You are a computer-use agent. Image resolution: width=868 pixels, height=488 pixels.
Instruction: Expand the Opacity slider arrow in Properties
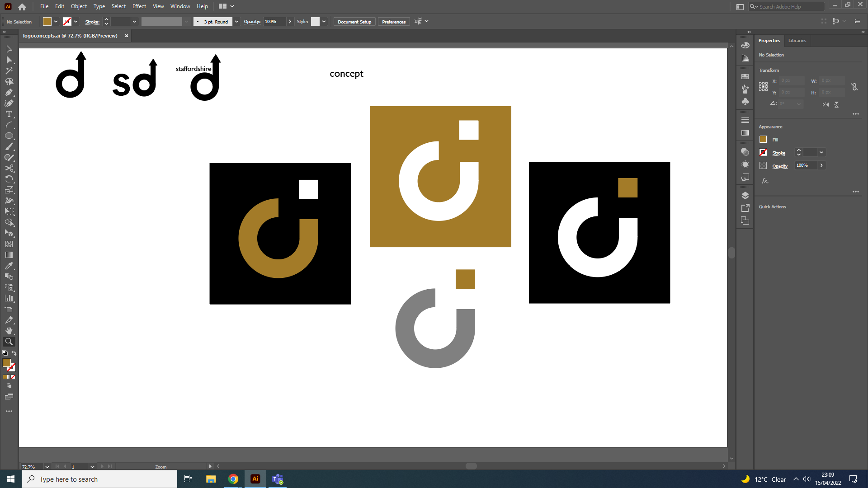point(821,165)
